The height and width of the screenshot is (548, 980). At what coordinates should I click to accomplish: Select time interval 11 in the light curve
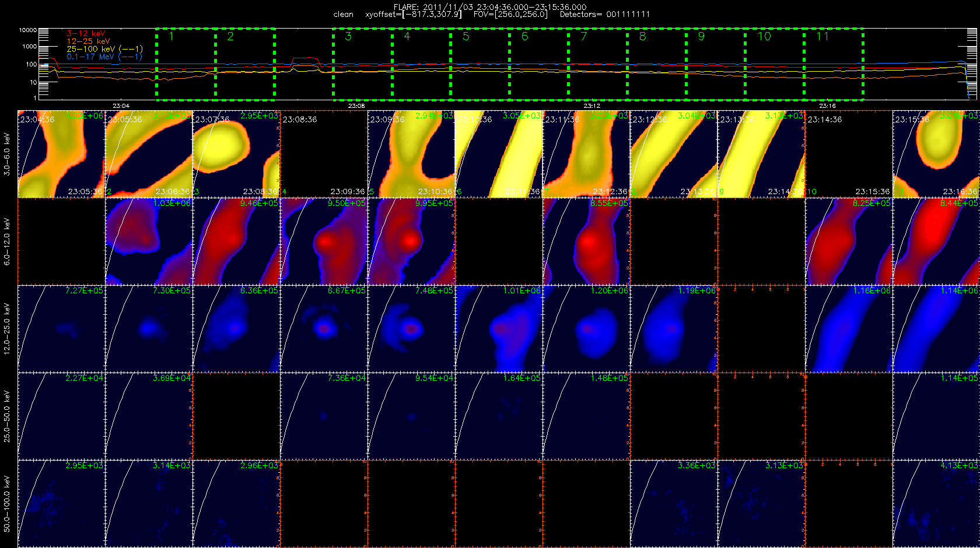tap(834, 64)
